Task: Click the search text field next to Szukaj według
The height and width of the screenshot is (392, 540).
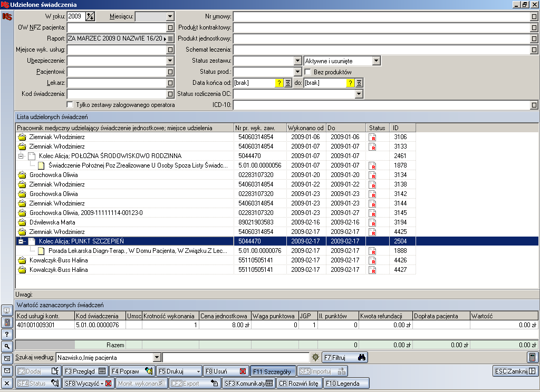Action: pos(236,357)
